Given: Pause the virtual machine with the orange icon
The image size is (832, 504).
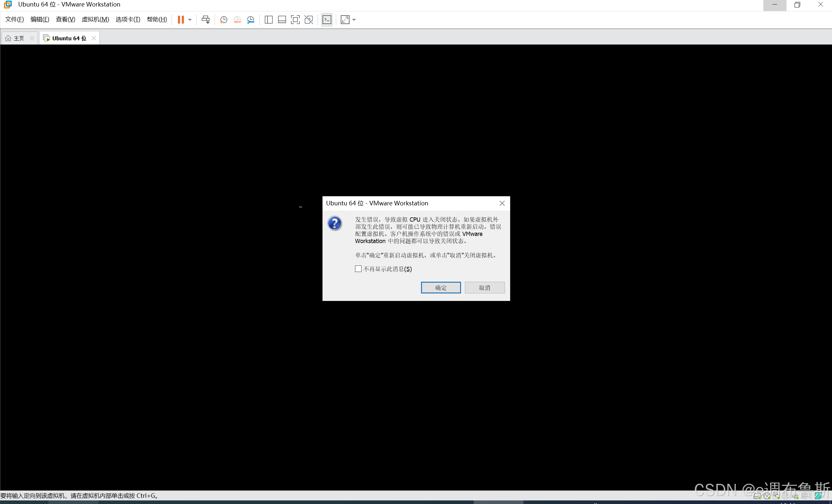Looking at the screenshot, I should coord(181,19).
